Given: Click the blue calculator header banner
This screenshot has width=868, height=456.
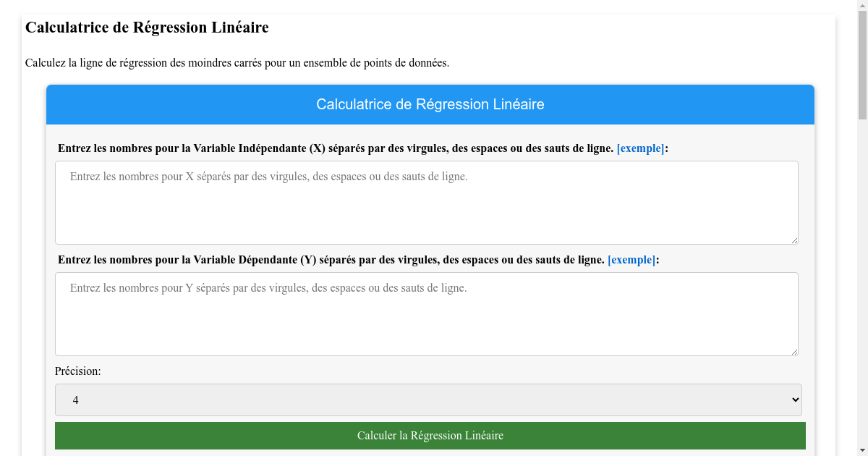Looking at the screenshot, I should 429,104.
